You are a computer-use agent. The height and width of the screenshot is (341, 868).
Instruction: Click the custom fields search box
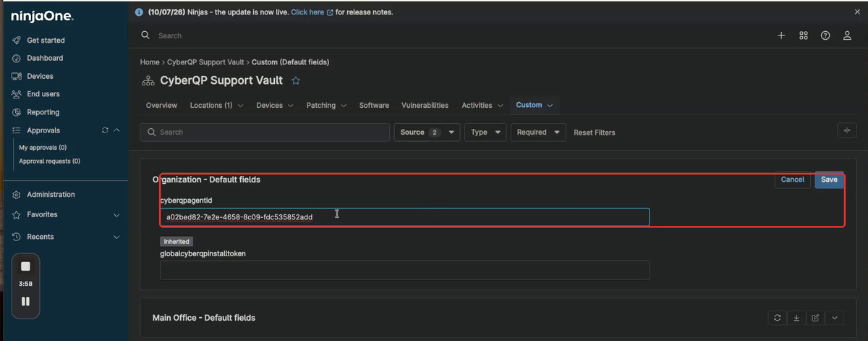(265, 132)
